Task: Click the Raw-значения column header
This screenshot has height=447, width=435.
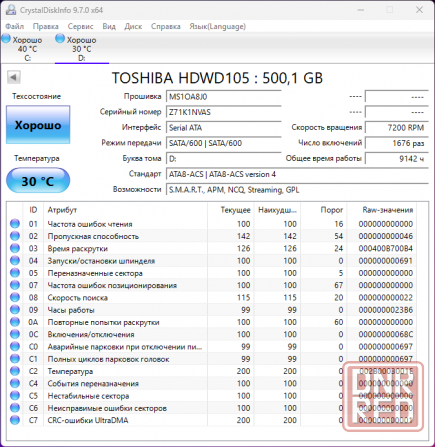Action: [x=382, y=210]
